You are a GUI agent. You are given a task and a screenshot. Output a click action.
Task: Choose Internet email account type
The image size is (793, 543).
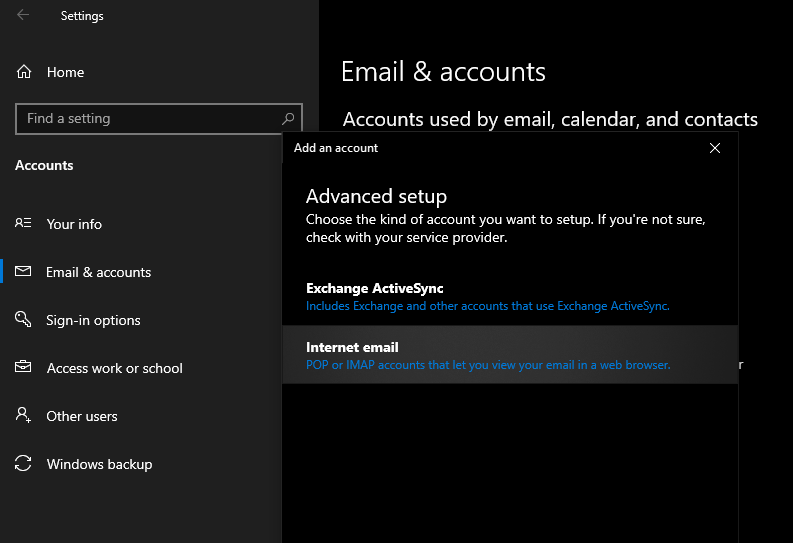tap(510, 354)
